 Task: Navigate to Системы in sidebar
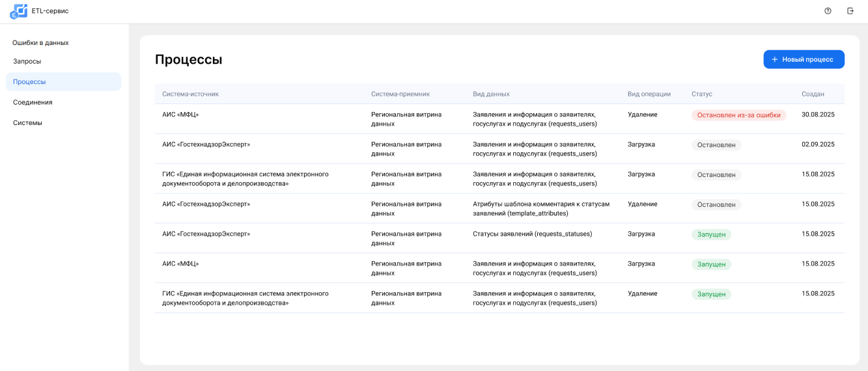(x=27, y=123)
